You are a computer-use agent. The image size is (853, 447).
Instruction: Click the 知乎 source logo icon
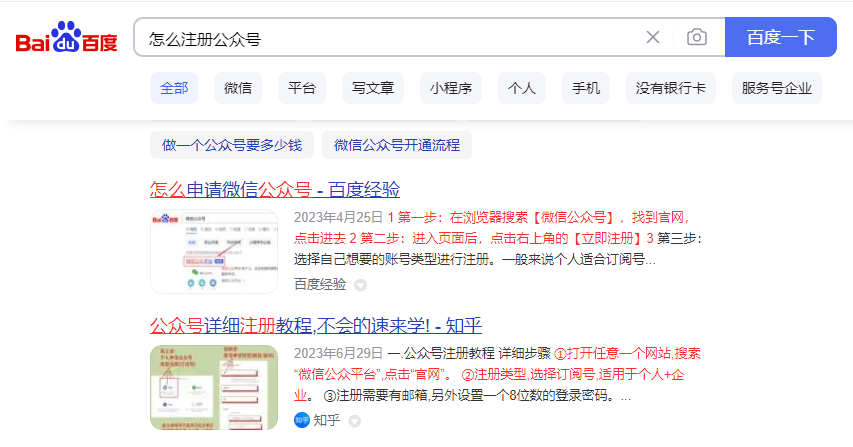302,420
